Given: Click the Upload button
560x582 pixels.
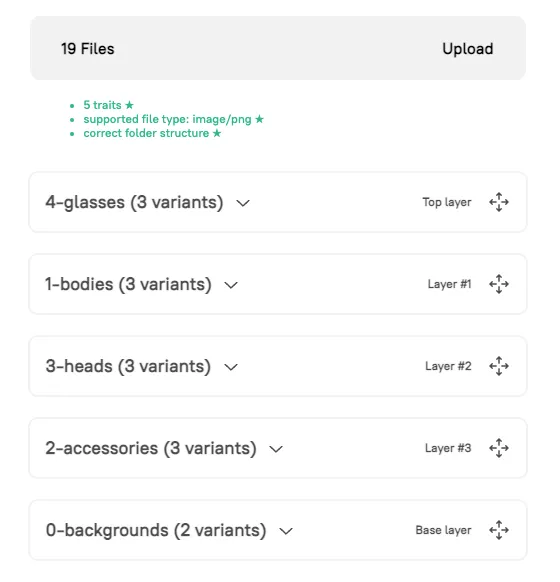Looking at the screenshot, I should coord(468,49).
